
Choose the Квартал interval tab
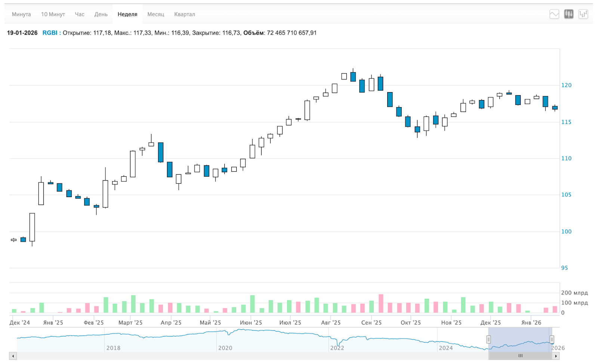[185, 14]
